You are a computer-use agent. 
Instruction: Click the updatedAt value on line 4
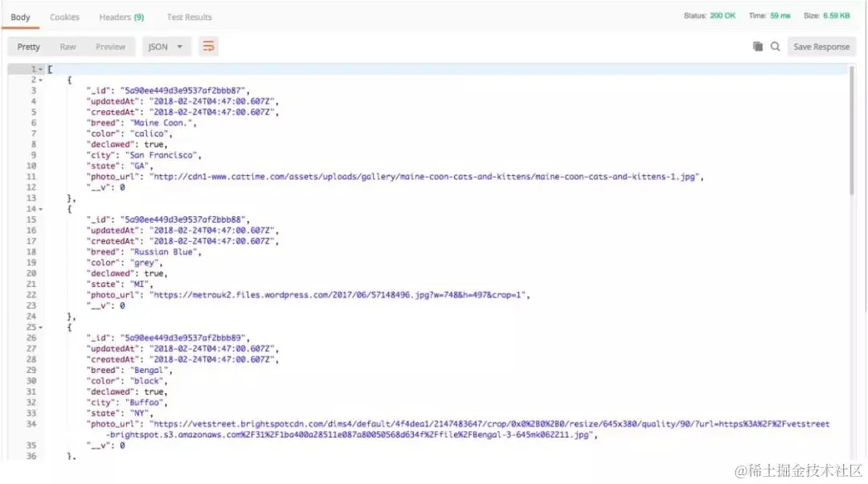(x=212, y=101)
